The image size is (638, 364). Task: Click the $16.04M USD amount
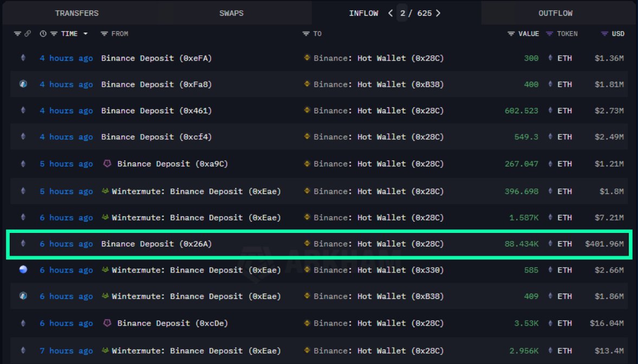pos(607,323)
